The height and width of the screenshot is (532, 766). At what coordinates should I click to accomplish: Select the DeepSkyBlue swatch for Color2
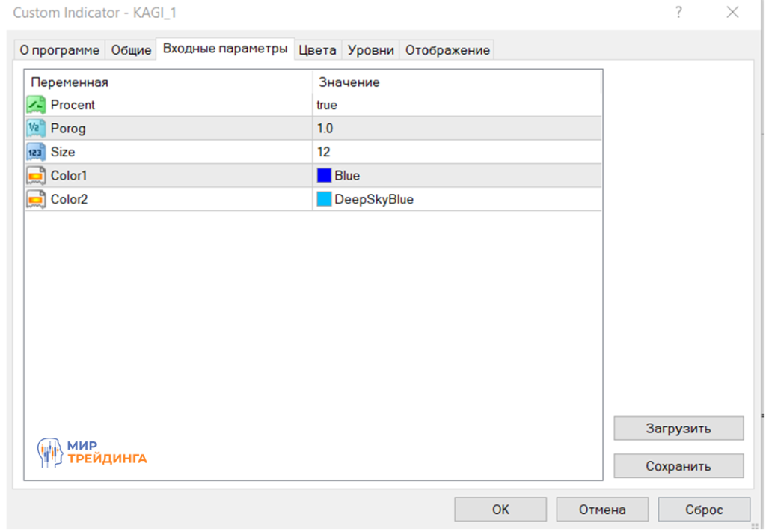point(324,199)
